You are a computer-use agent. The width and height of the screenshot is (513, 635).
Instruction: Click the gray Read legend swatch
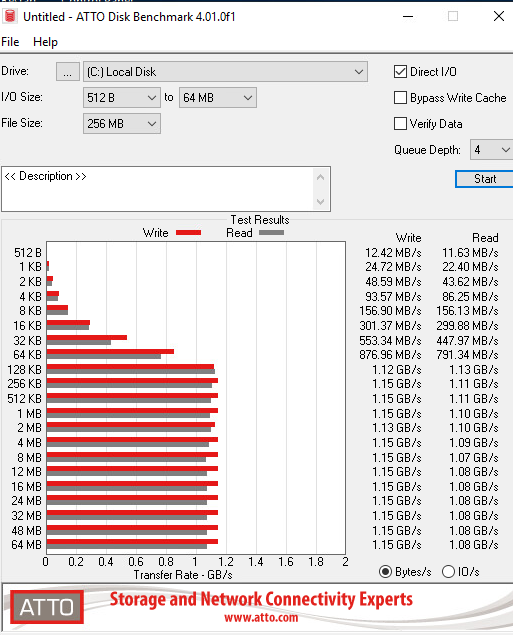271,232
